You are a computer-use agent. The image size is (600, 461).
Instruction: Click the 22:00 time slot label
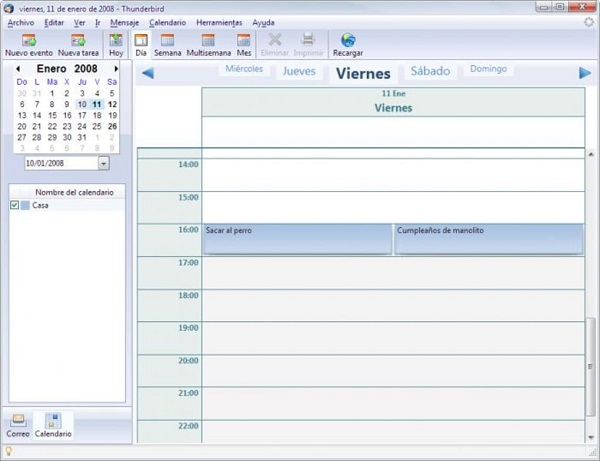coord(188,426)
